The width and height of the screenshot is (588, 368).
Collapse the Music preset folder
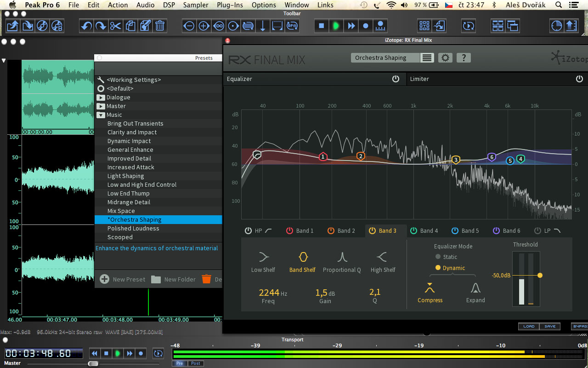point(101,115)
